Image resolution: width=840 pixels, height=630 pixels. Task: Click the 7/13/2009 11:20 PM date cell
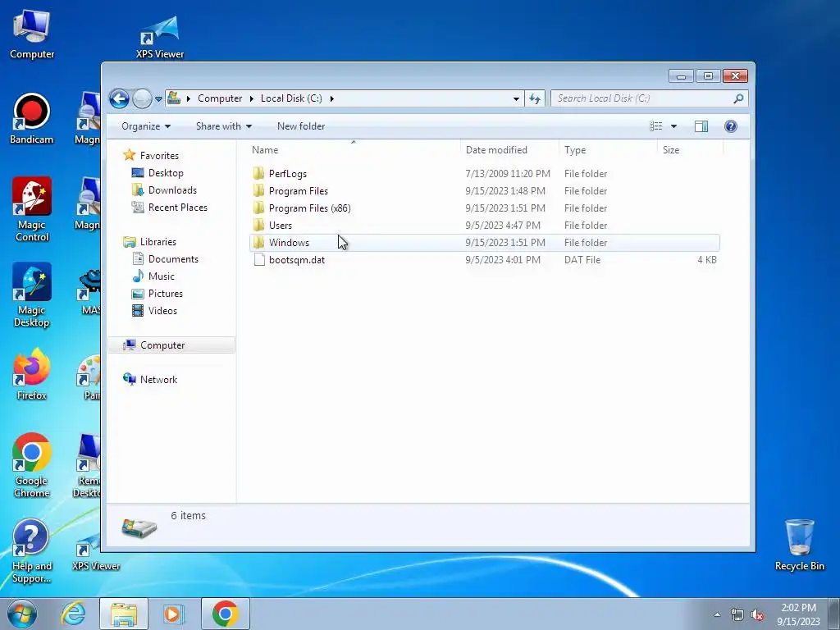[508, 174]
